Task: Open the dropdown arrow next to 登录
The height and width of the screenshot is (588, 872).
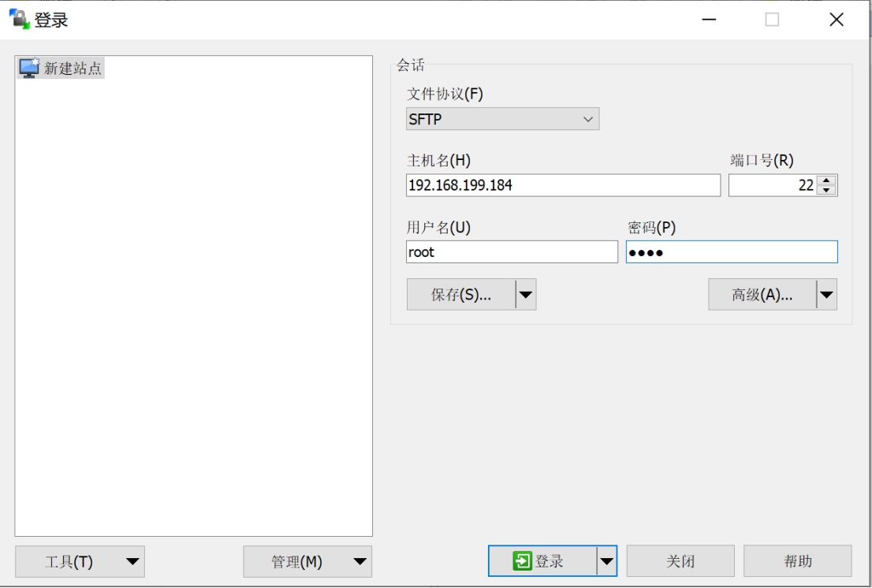Action: (605, 560)
